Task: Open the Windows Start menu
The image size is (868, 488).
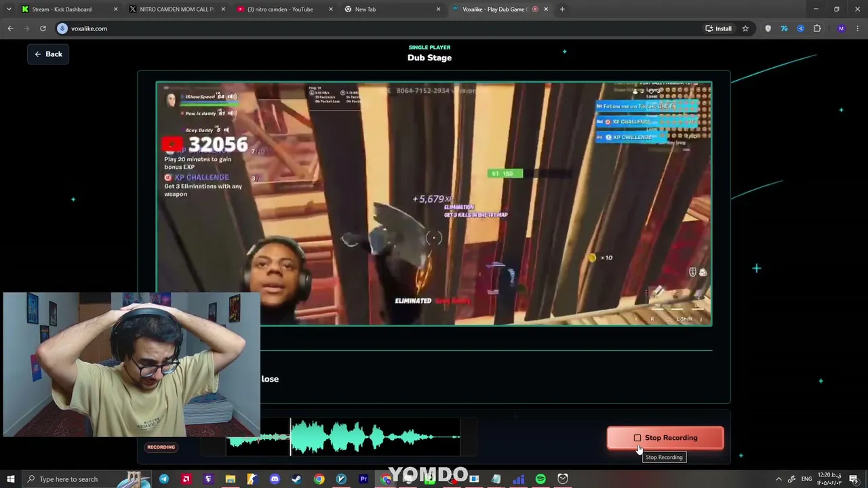Action: [11, 479]
